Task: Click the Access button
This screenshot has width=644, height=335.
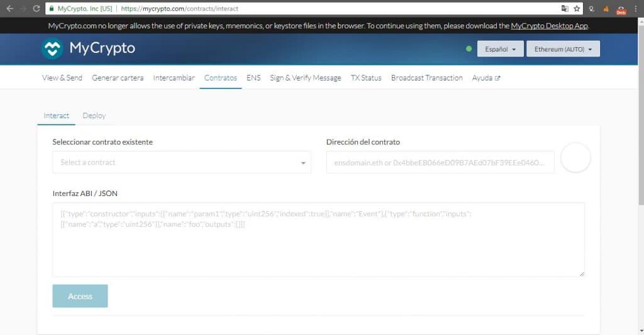Action: (x=80, y=296)
